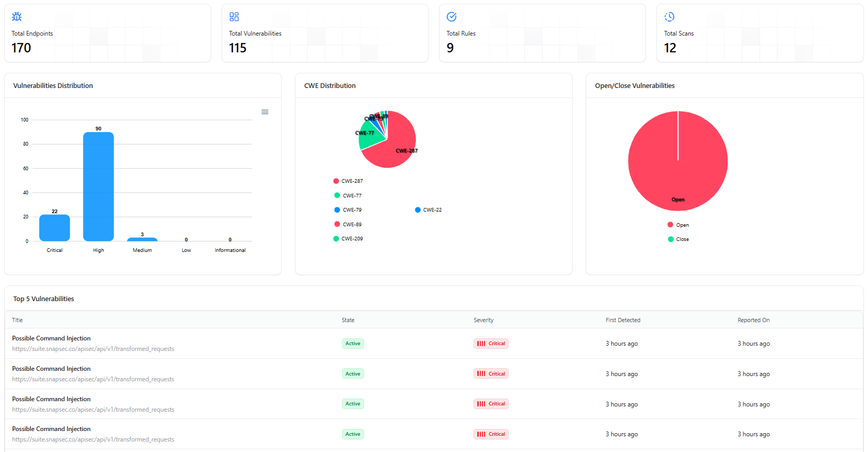Click the First Detected column header
Screen dimensions: 868x452
tap(623, 320)
